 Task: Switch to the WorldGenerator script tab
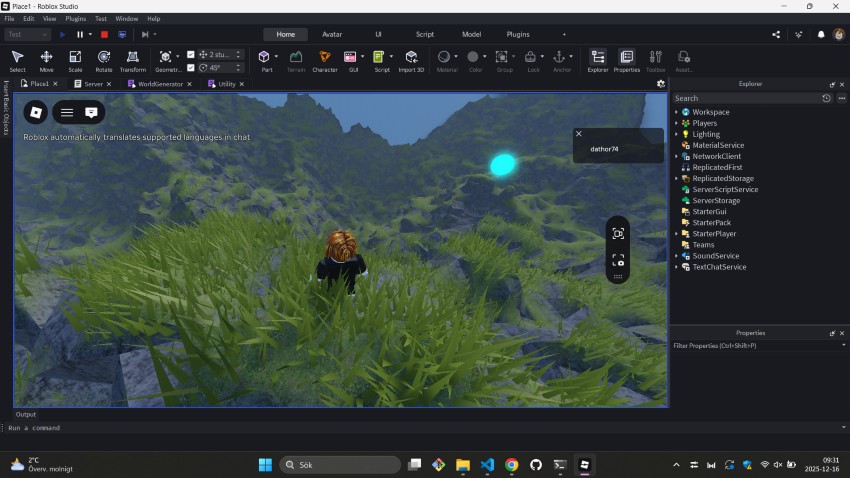pyautogui.click(x=160, y=84)
